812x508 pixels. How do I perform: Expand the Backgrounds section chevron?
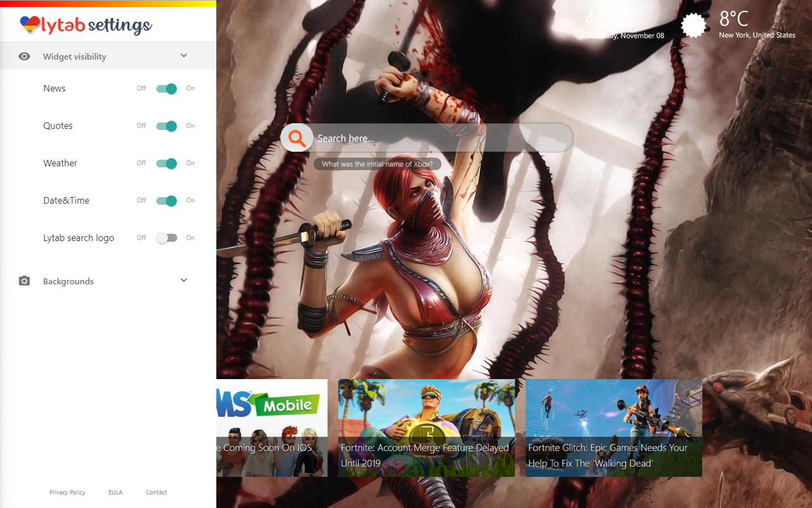(x=184, y=281)
